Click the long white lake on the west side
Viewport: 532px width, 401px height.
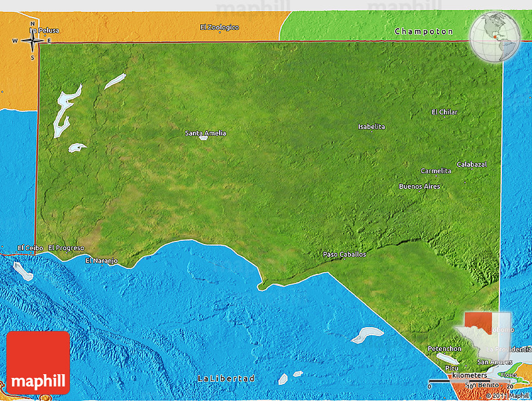(63, 113)
